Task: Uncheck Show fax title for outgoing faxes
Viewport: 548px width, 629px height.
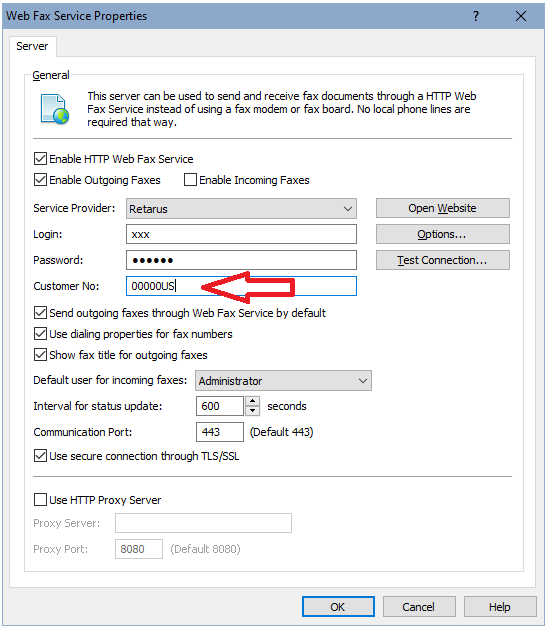Action: point(41,355)
